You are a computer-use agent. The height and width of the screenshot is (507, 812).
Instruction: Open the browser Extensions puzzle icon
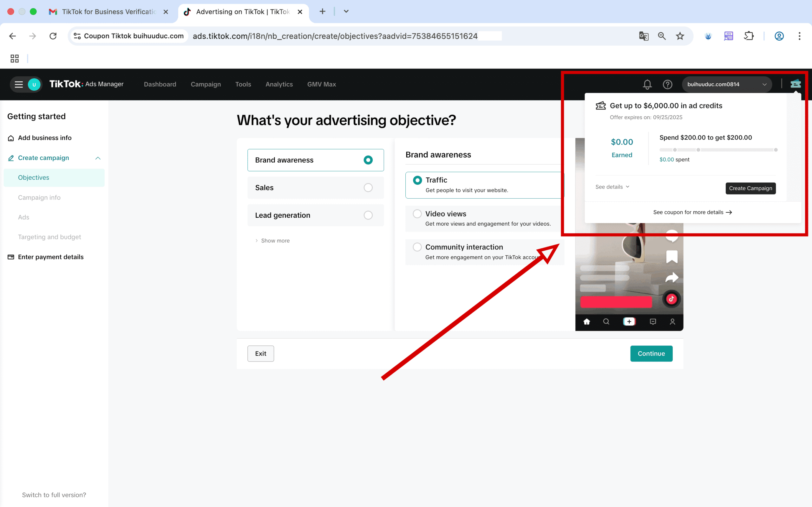pos(749,36)
